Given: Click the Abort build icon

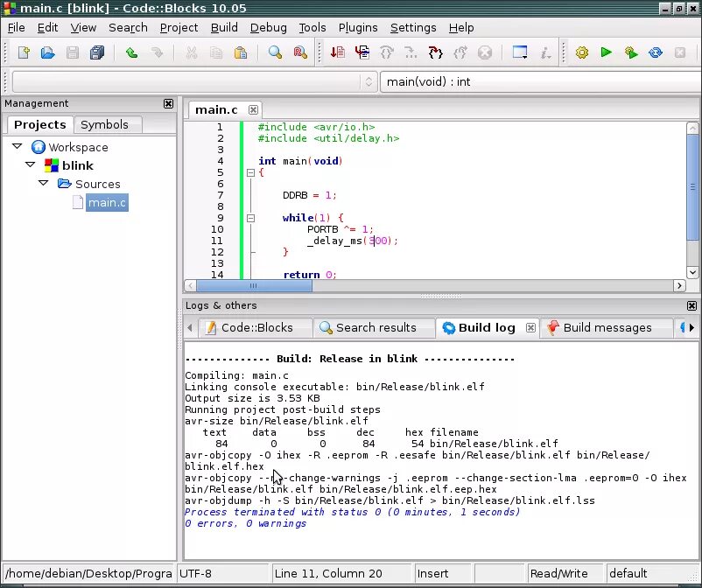Looking at the screenshot, I should coord(680,52).
